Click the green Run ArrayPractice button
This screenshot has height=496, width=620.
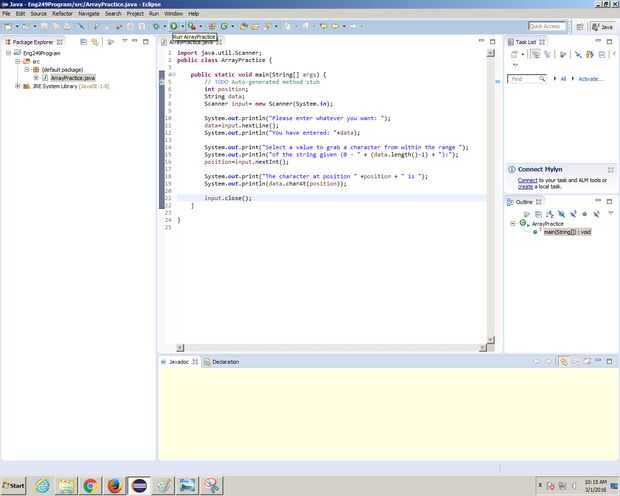click(x=173, y=26)
